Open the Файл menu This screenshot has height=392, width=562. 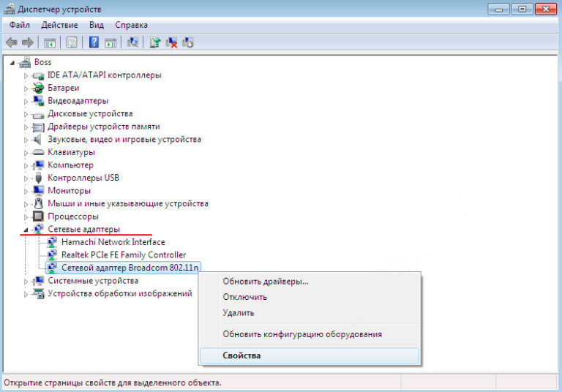pos(20,25)
